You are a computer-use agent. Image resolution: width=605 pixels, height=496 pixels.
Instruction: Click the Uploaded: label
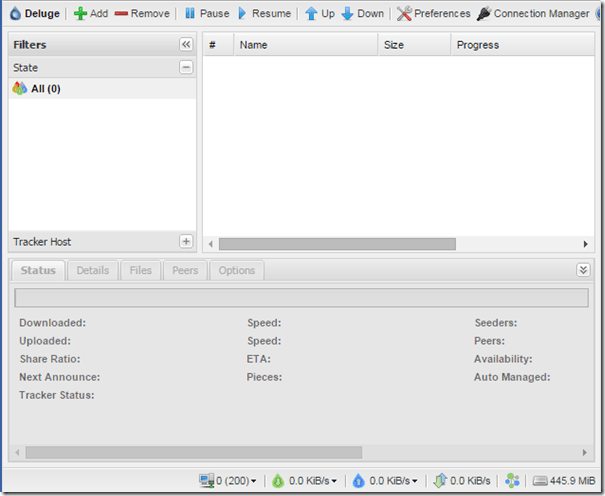click(x=45, y=341)
